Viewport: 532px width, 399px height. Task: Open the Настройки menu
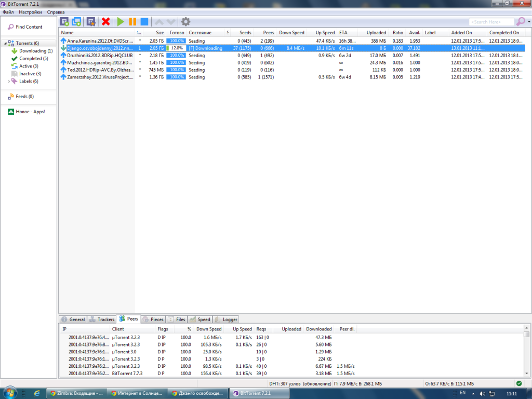pyautogui.click(x=30, y=12)
